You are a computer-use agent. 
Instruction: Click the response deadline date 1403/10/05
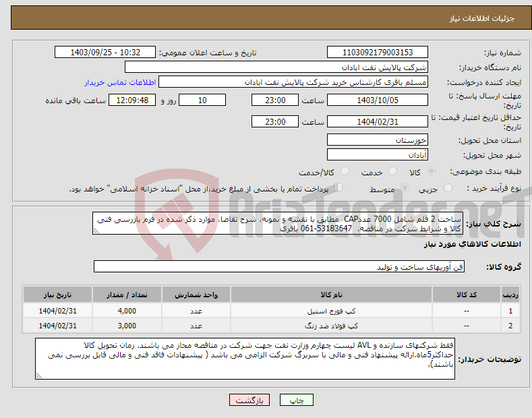tap(378, 100)
